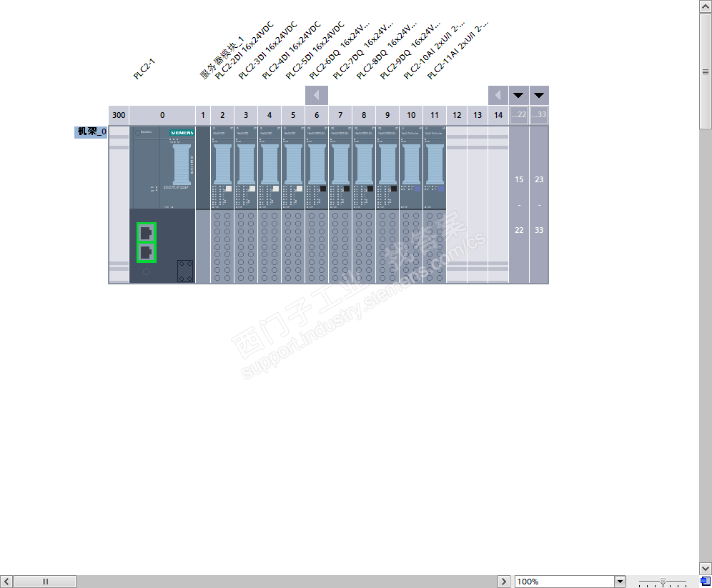Click the PLC2-11AI 2xU/I 2-... label
This screenshot has width=712, height=588.
click(458, 50)
